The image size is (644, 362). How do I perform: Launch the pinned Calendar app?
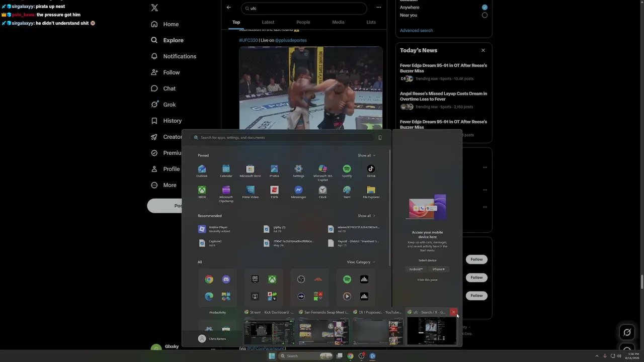pyautogui.click(x=226, y=171)
